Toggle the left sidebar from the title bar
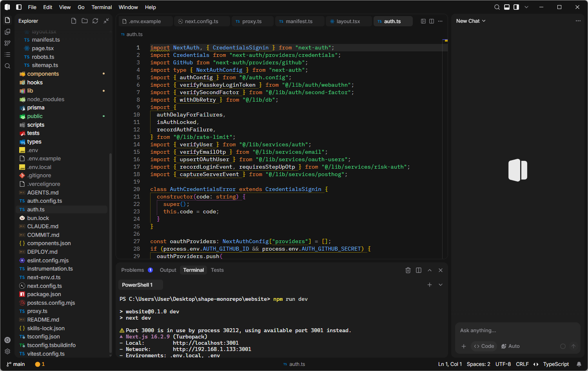The height and width of the screenshot is (371, 588). click(x=19, y=7)
